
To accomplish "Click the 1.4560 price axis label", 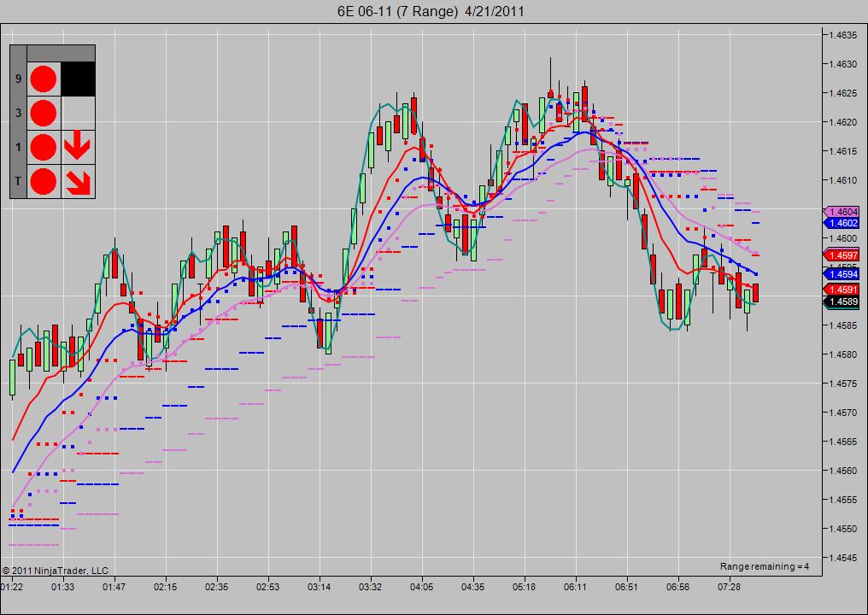I will (843, 471).
